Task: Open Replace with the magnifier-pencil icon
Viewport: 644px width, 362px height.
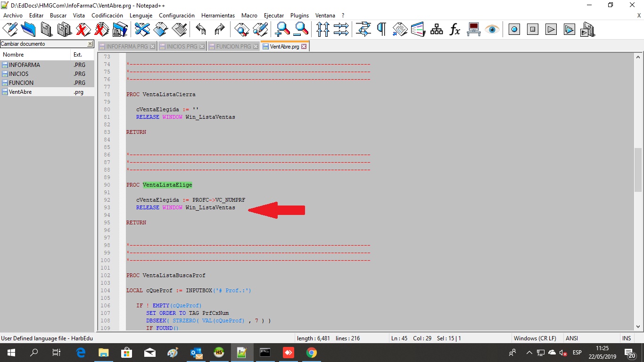Action: pos(260,30)
